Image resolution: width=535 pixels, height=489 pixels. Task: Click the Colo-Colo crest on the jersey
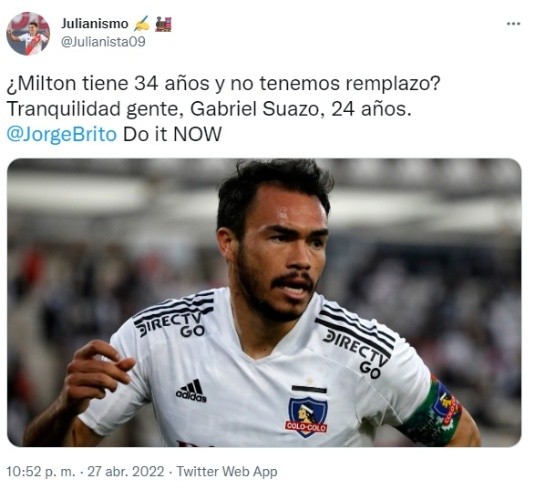coord(306,417)
